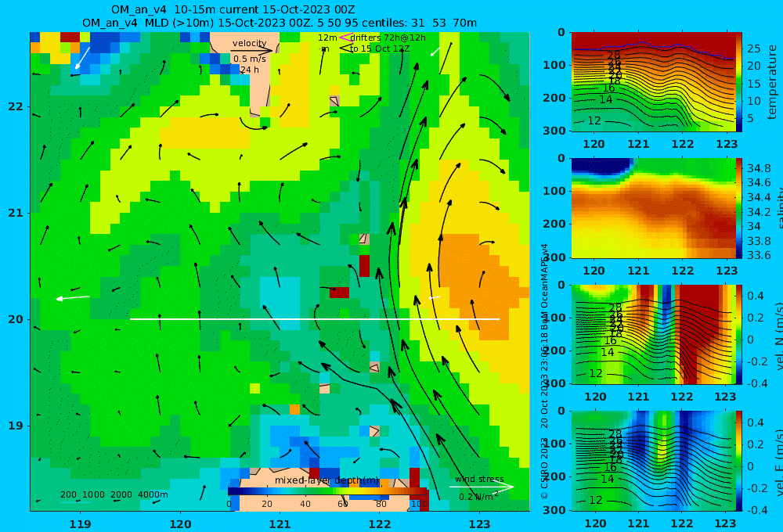Click the temperature panel colorbar
The height and width of the screenshot is (532, 783).
(739, 82)
